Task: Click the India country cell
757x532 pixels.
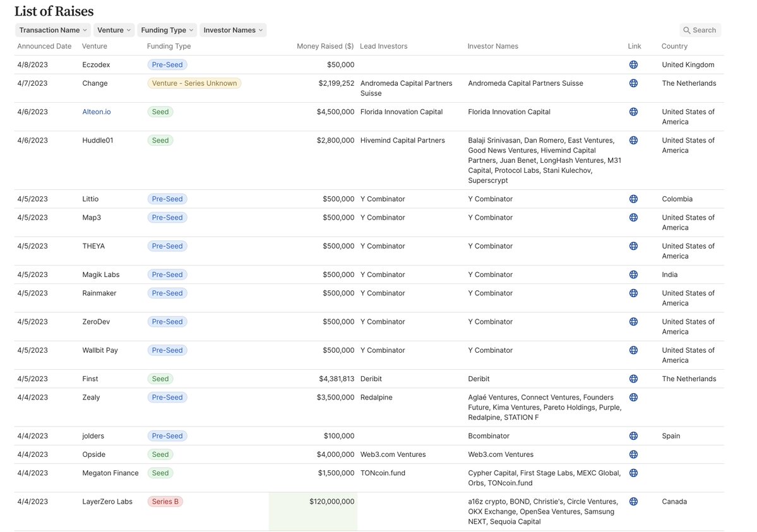Action: [670, 275]
